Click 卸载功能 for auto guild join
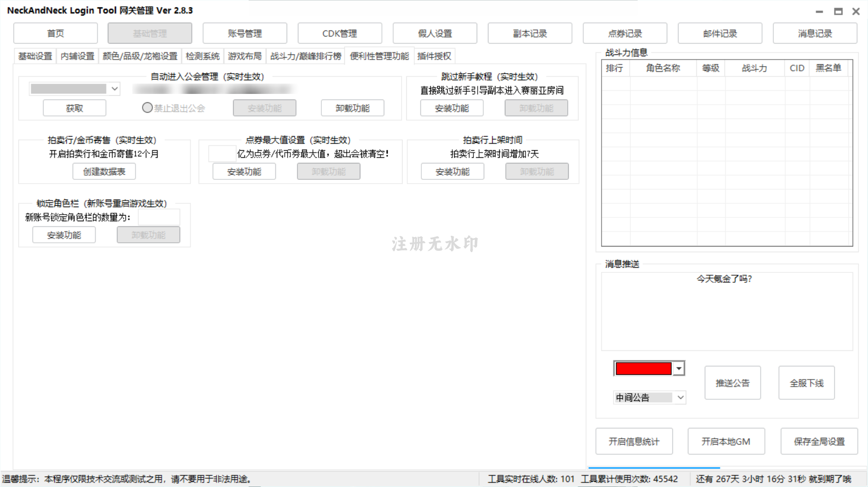 352,108
